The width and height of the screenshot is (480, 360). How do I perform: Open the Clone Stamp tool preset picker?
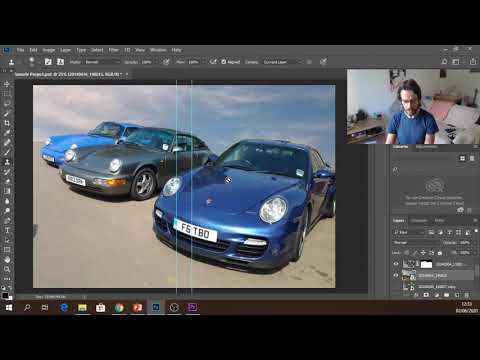pos(12,62)
